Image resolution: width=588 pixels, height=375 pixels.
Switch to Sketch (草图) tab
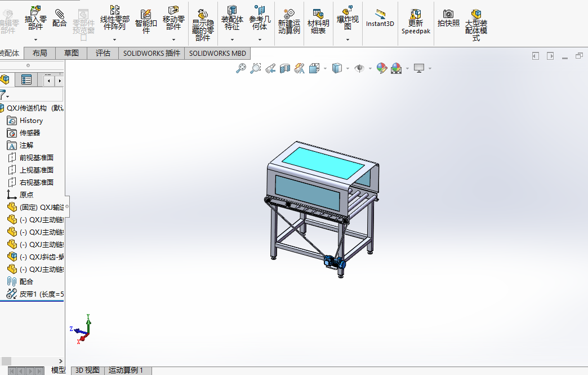point(72,54)
